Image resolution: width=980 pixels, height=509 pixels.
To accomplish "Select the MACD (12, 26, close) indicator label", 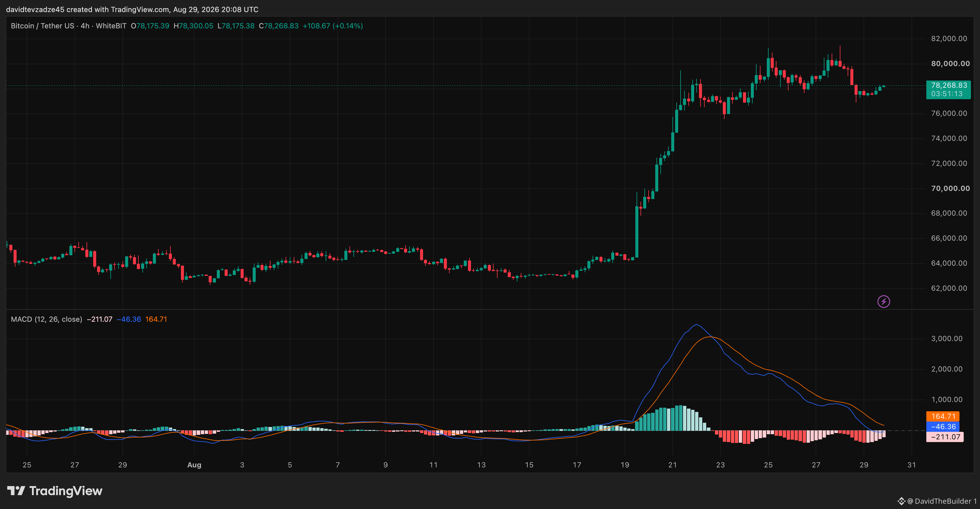I will (x=46, y=319).
